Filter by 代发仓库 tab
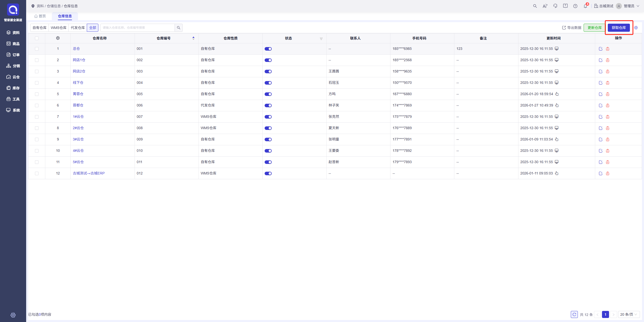644x322 pixels. tap(78, 28)
